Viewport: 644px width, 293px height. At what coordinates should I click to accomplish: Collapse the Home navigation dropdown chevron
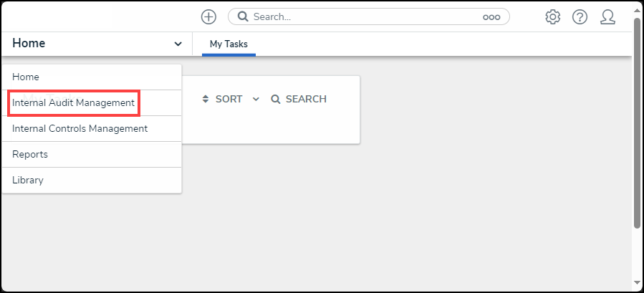point(178,44)
